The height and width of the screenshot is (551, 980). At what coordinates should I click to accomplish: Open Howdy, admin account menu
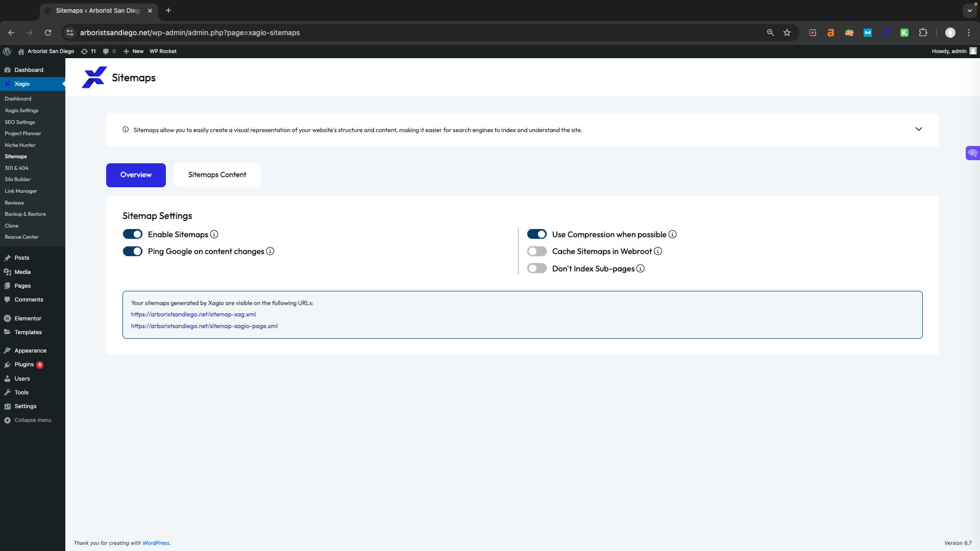click(x=954, y=51)
